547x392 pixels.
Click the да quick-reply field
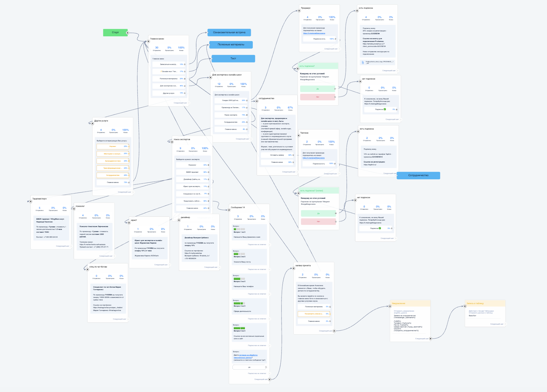249,367
